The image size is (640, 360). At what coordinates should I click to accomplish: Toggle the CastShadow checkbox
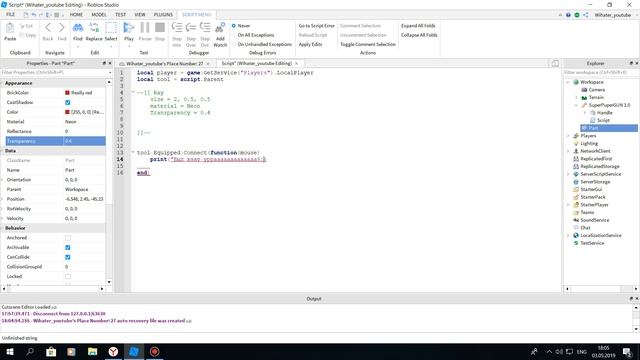(68, 102)
